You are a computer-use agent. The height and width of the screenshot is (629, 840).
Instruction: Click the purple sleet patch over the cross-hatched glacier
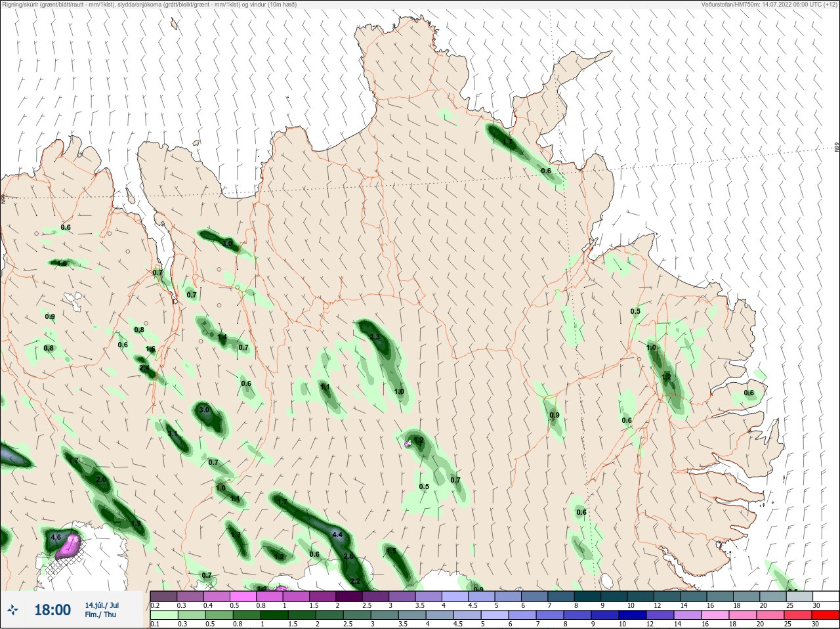[x=68, y=547]
